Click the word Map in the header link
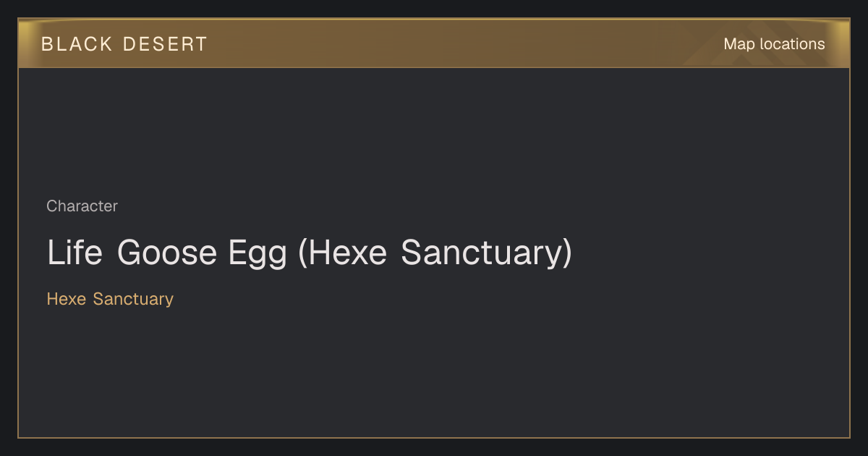Image resolution: width=868 pixels, height=456 pixels. [739, 44]
